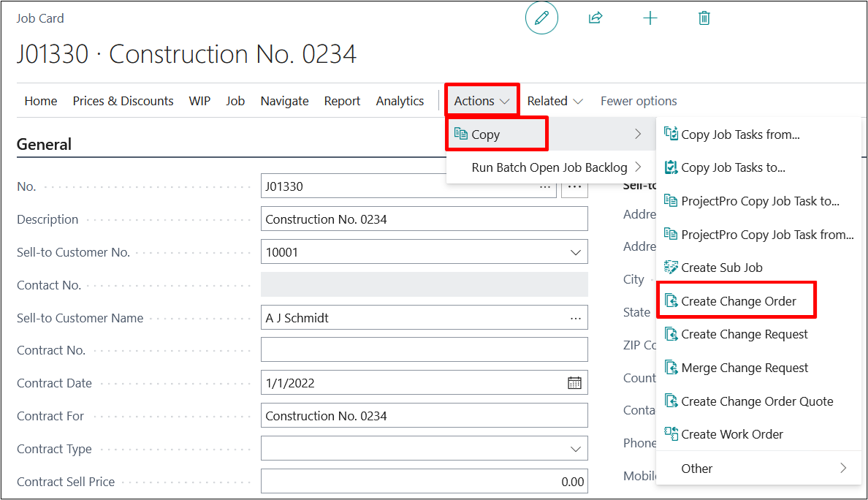868x500 pixels.
Task: Open the Prices & Discounts tab
Action: pos(123,101)
